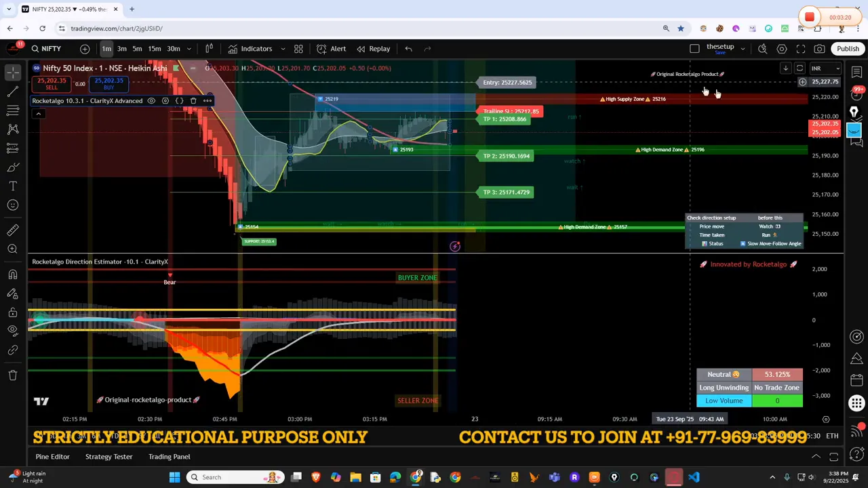
Task: Expand thesetup layout dropdown arrow
Action: tap(743, 49)
